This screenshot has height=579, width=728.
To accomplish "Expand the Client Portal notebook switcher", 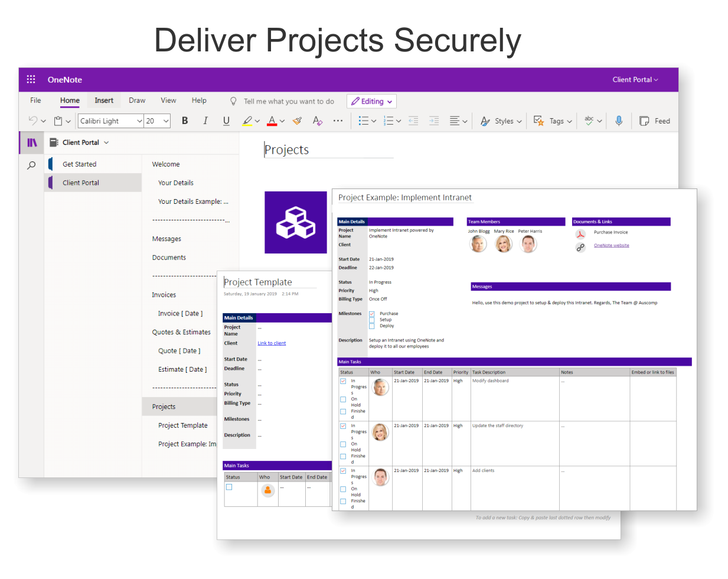I will pyautogui.click(x=106, y=142).
